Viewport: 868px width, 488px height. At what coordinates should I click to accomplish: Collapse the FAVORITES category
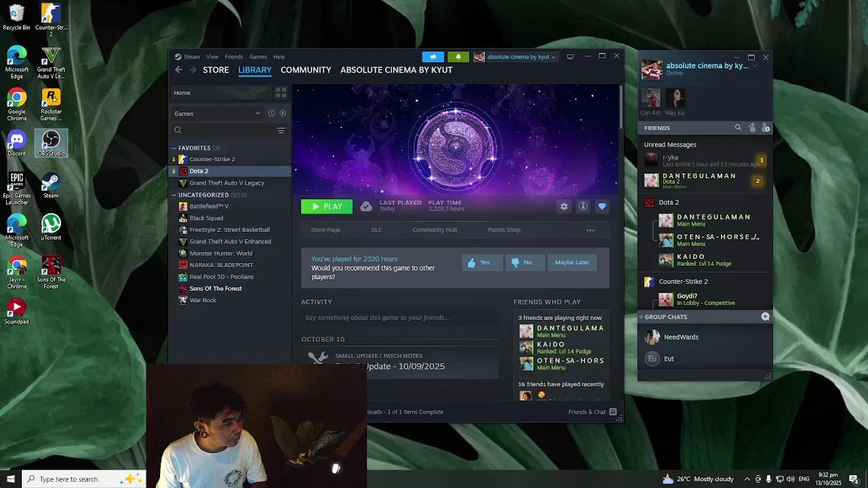[174, 148]
